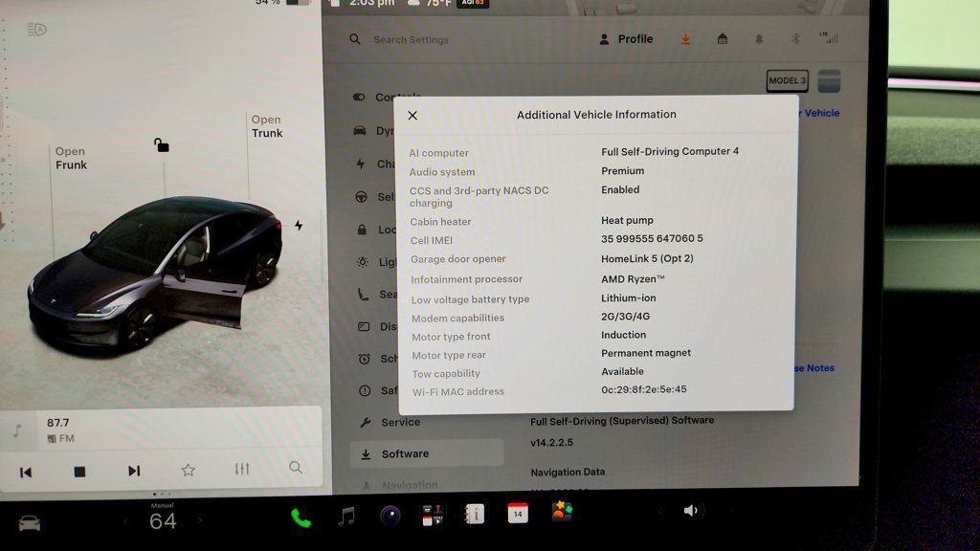Decrease cabin temperature left arrow
The width and height of the screenshot is (980, 551).
[x=125, y=520]
